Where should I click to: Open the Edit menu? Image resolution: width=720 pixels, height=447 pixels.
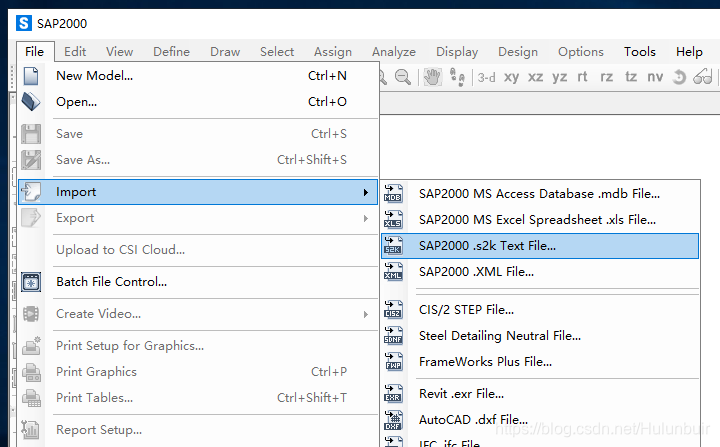click(x=75, y=51)
